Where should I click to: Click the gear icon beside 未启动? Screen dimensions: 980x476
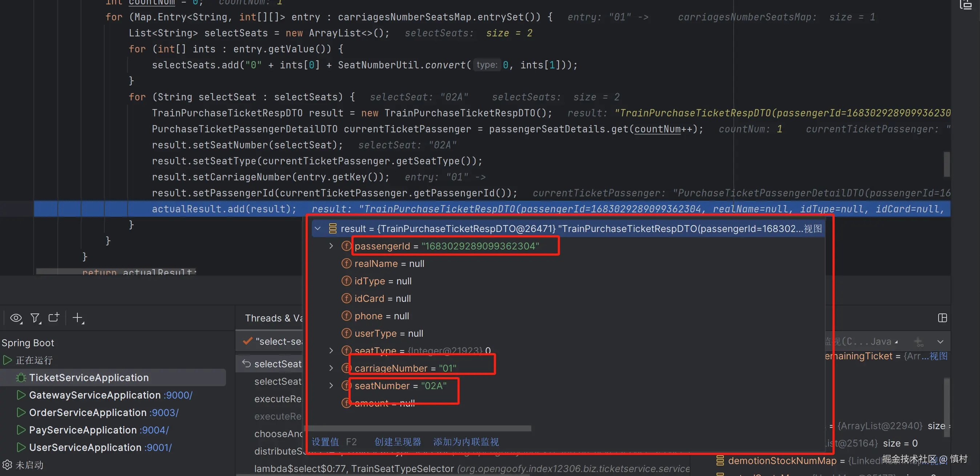click(x=7, y=465)
